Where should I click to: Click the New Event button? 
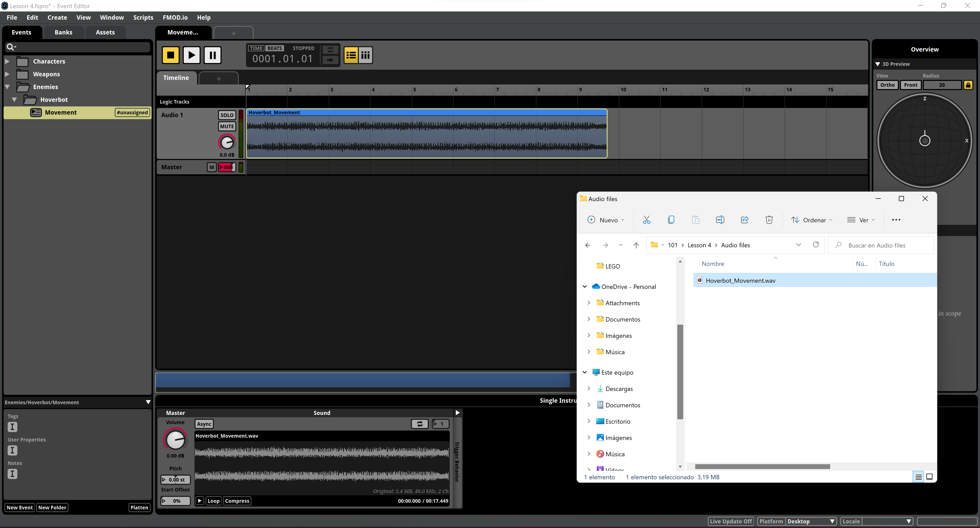click(20, 508)
